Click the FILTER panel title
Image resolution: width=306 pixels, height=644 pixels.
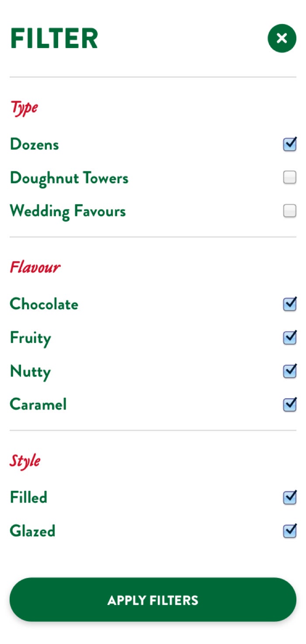click(x=54, y=38)
